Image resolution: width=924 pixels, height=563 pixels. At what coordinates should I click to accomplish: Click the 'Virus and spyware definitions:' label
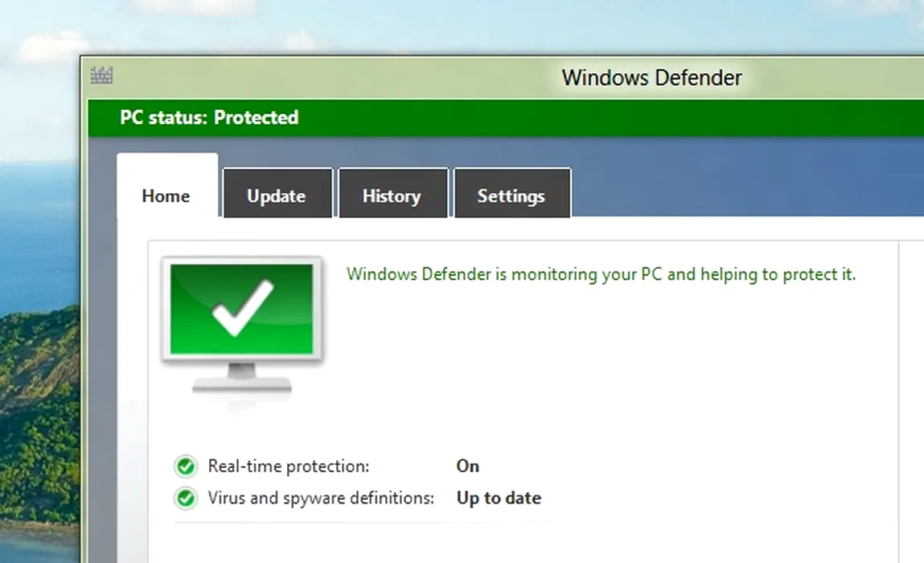tap(321, 498)
